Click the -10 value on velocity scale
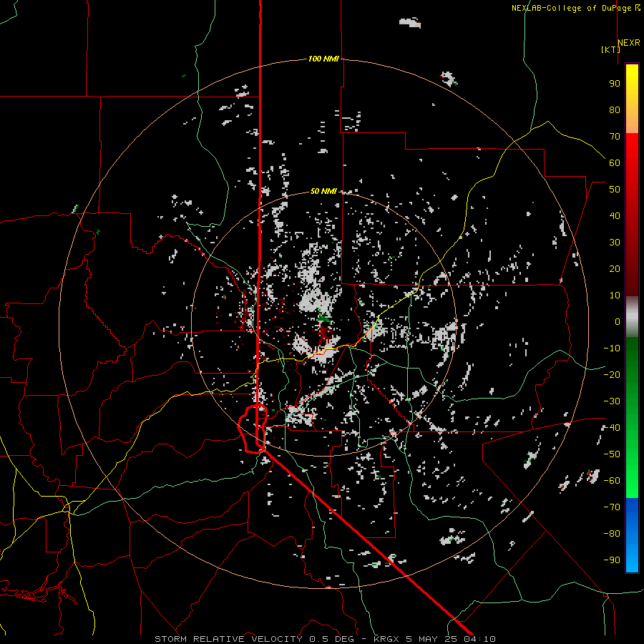Screen dimensions: 644x644 click(x=612, y=348)
